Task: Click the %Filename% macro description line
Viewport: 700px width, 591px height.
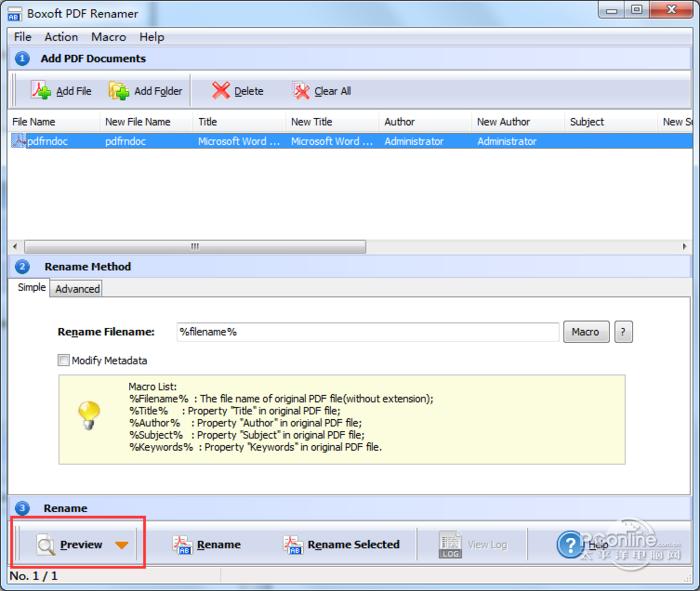Action: [281, 399]
